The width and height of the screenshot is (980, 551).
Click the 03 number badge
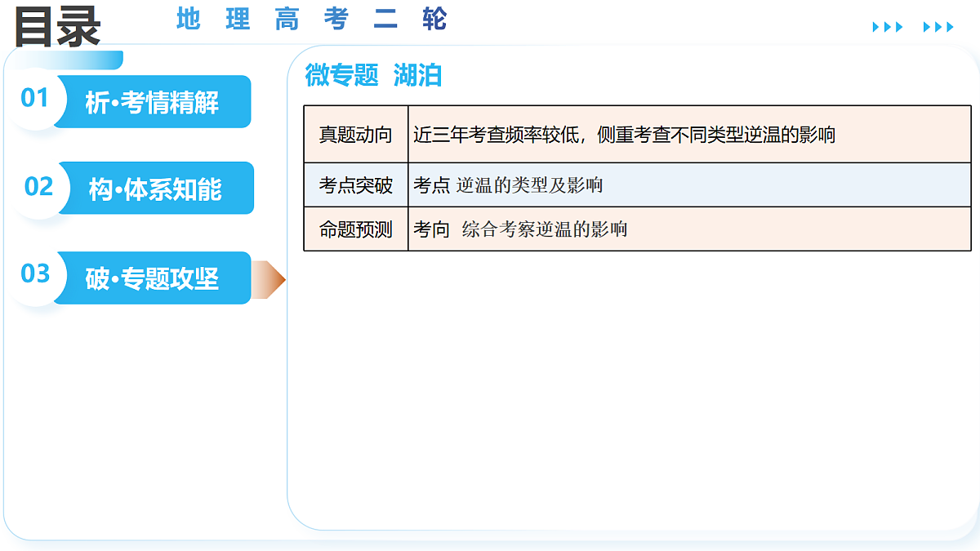35,273
